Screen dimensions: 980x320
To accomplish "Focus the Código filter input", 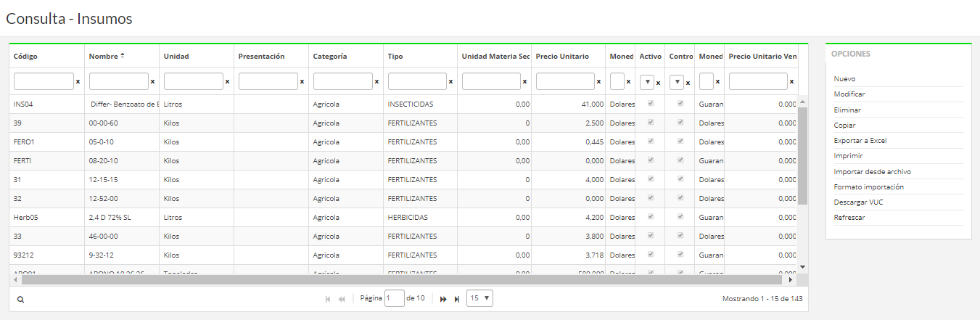I will [44, 81].
